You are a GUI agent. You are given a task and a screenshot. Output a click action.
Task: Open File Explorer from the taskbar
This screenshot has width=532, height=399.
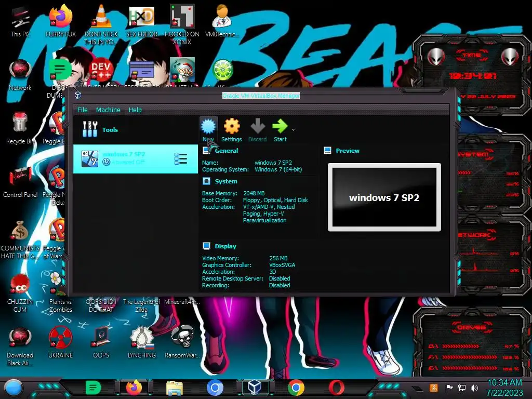point(175,388)
